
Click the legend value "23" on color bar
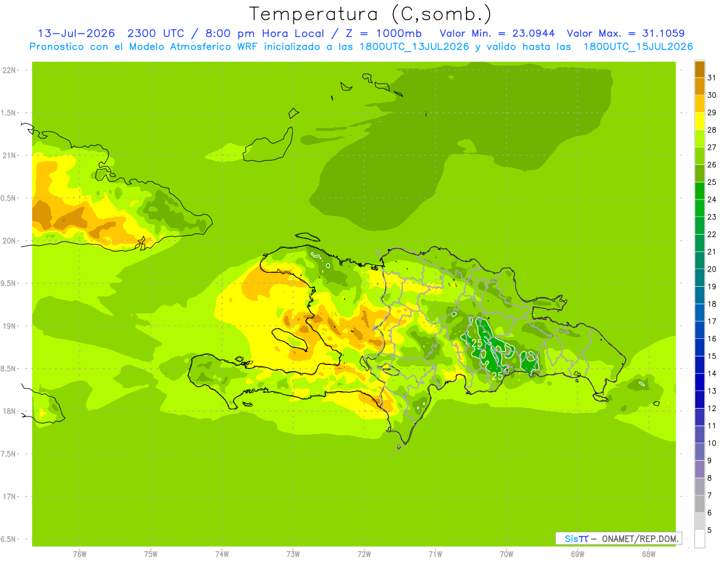coord(712,217)
